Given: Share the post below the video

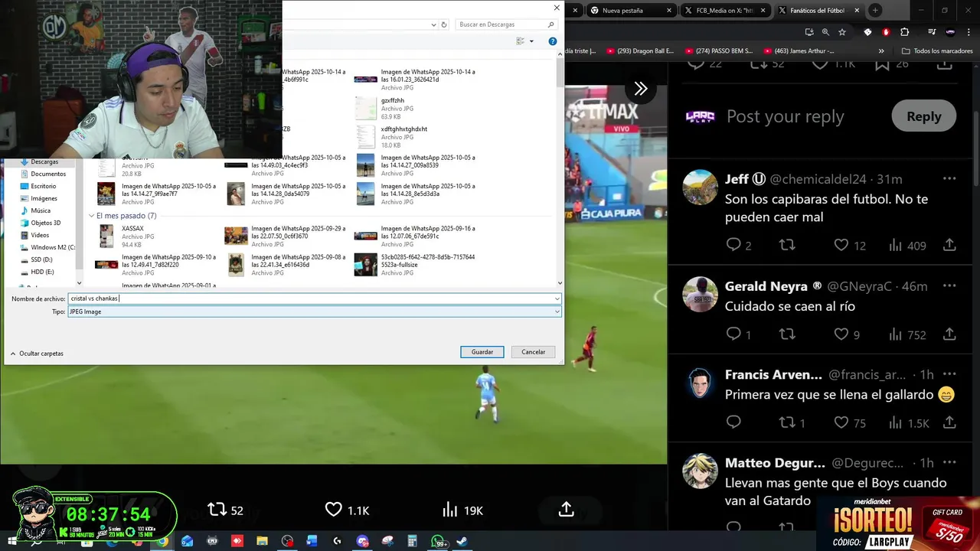Looking at the screenshot, I should point(567,510).
